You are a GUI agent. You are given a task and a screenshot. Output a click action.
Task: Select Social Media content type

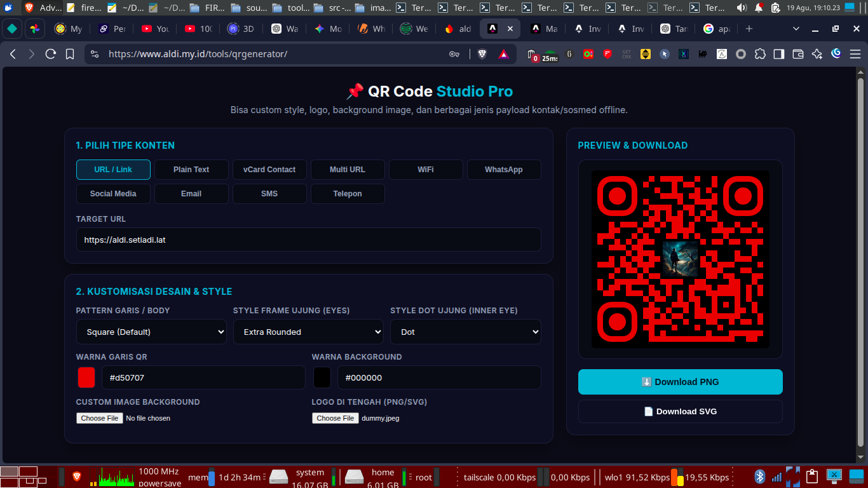[x=113, y=194]
